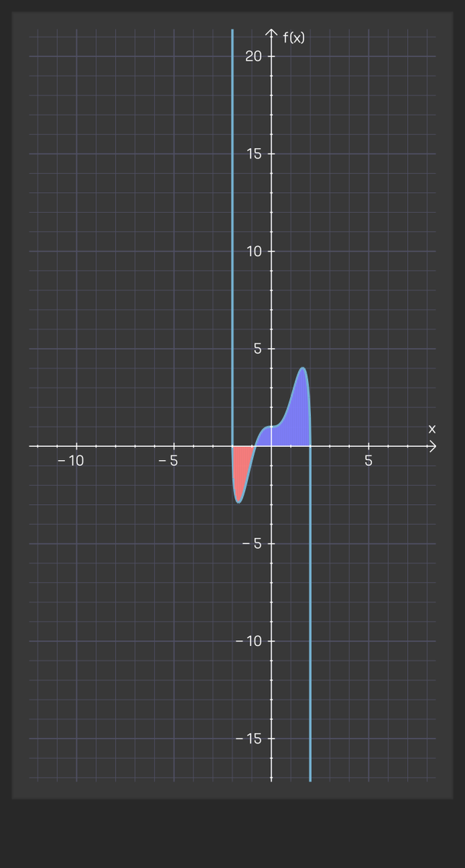
Task: Click the x axis title
Action: click(432, 429)
